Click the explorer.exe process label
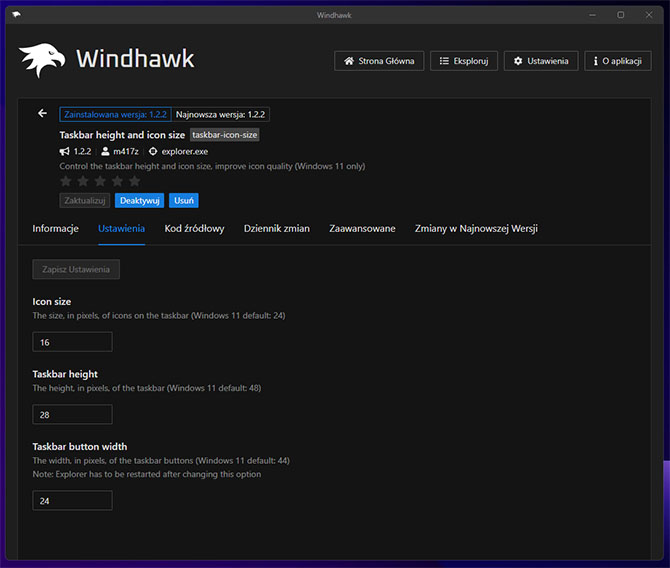 click(x=185, y=151)
